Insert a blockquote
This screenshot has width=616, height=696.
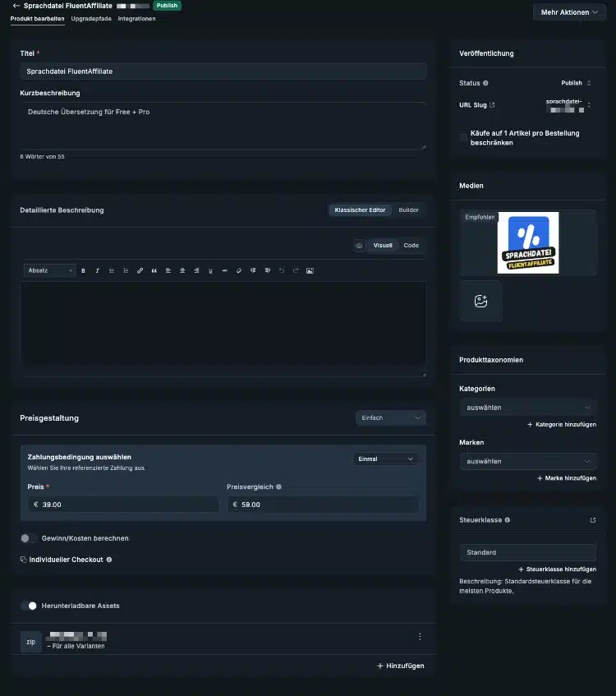point(154,271)
